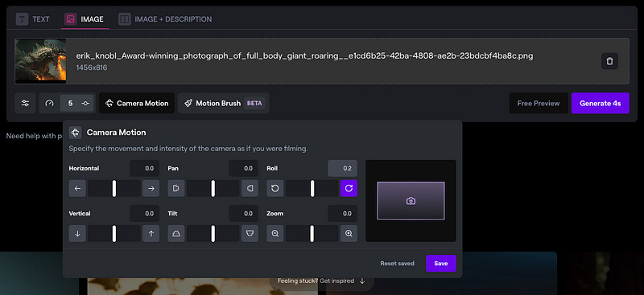Screen dimensions: 644x295
Task: Switch to the TEXT tab
Action: 32,18
